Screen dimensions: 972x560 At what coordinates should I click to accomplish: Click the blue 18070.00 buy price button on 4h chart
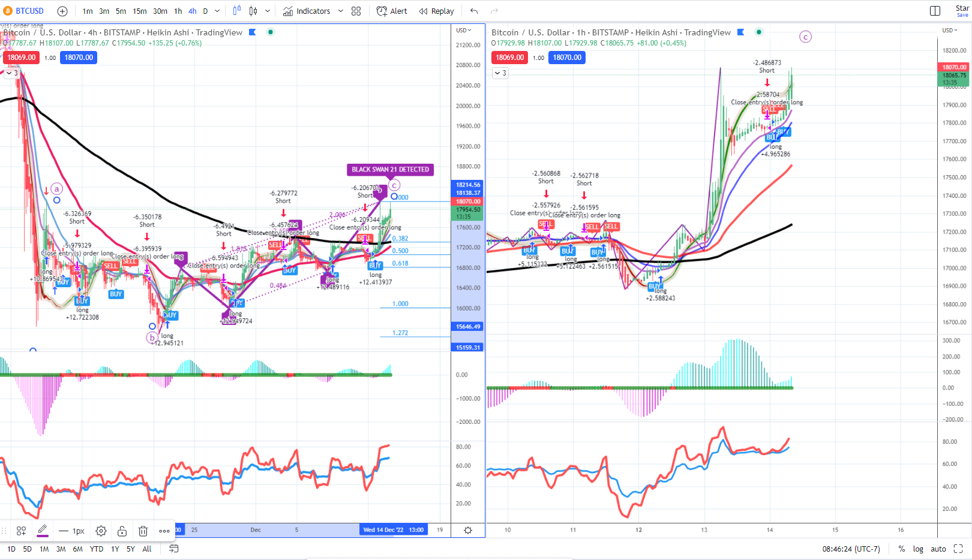(79, 58)
